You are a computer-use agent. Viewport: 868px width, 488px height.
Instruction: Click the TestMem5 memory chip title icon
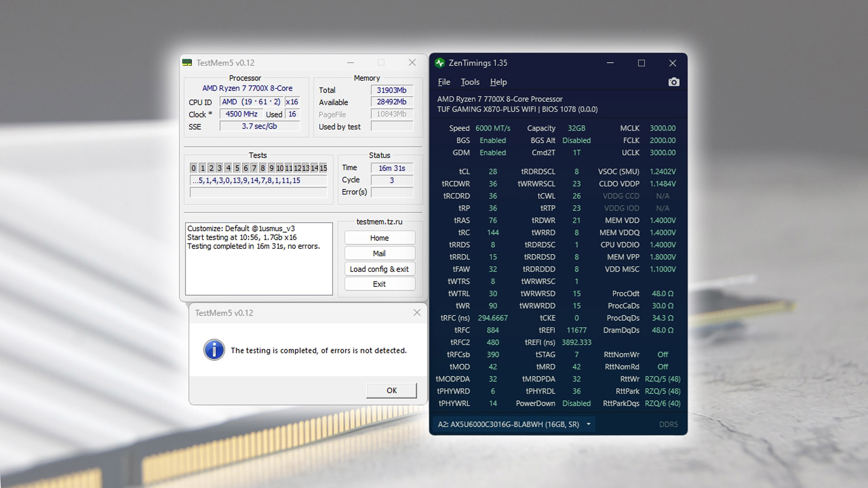click(187, 63)
